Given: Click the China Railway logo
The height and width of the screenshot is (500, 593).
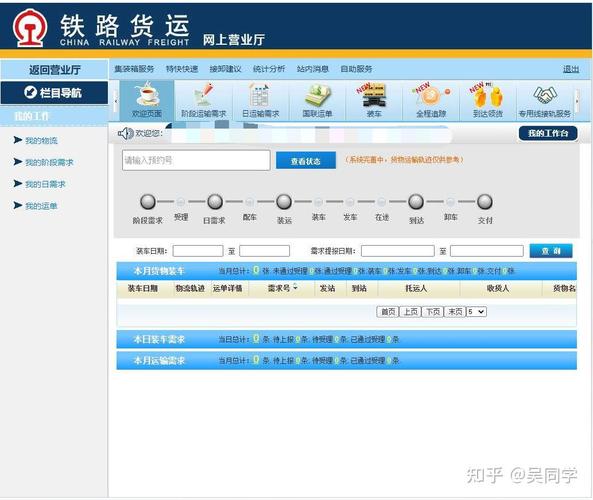Looking at the screenshot, I should 30,27.
